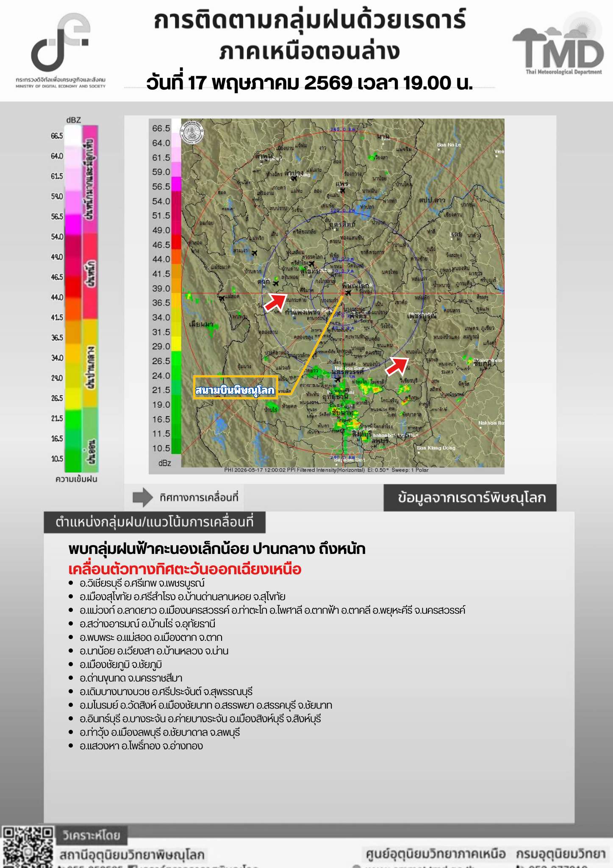
Task: Click the PHI 2026-05-17 12:00:02 radar caption
Action: tap(326, 470)
